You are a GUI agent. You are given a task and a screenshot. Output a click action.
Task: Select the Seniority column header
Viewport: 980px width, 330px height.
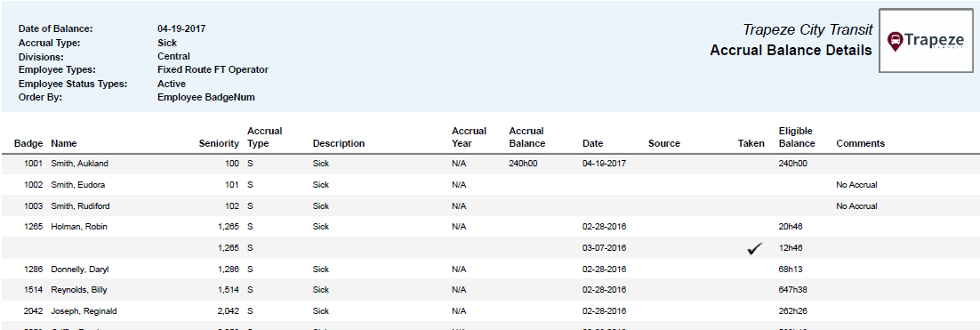point(219,143)
